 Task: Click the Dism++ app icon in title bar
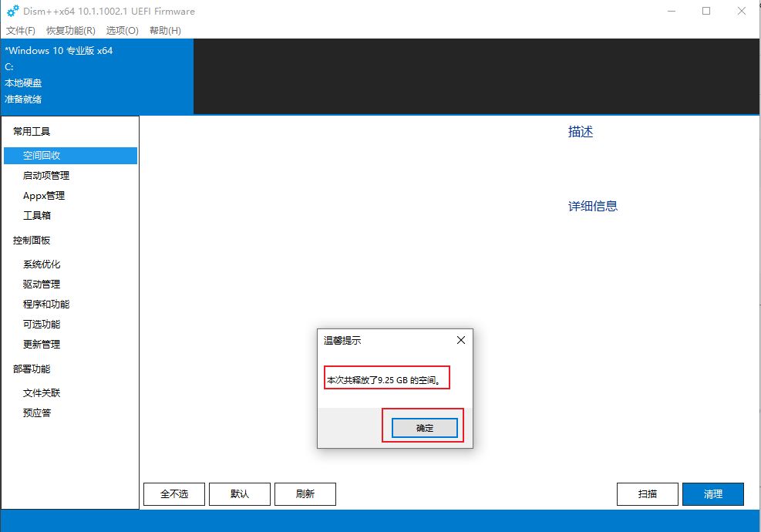tap(12, 12)
